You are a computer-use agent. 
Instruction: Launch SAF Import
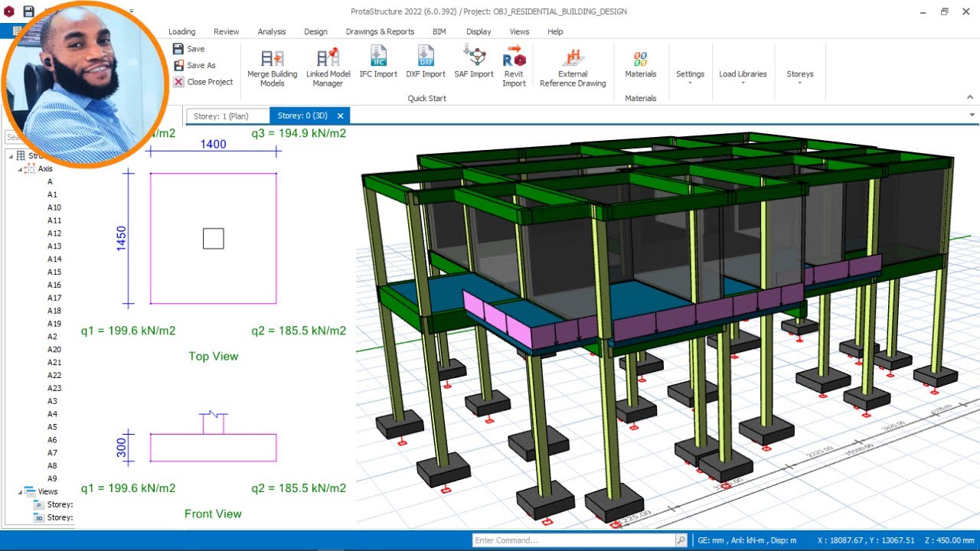tap(474, 63)
